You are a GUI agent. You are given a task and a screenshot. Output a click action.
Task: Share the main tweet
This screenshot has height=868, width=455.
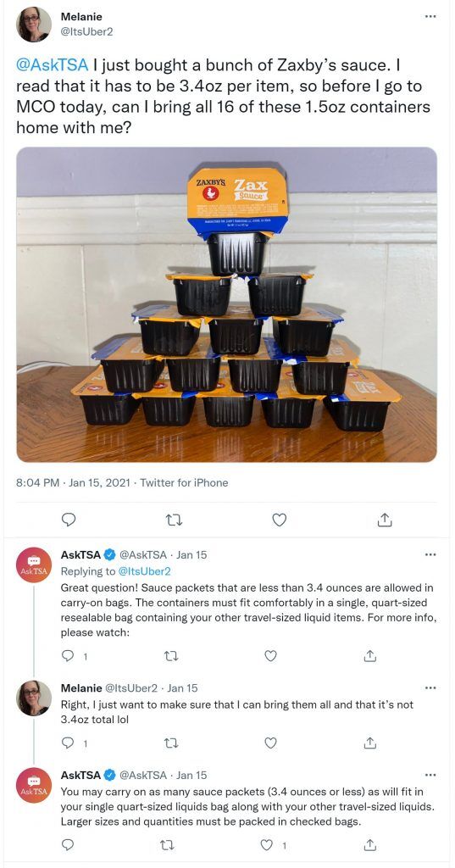click(385, 520)
